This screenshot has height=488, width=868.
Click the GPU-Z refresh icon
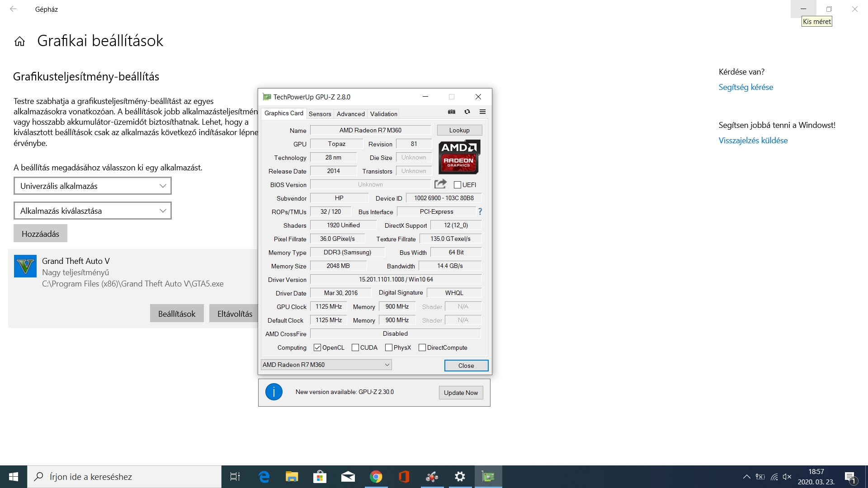pos(467,112)
